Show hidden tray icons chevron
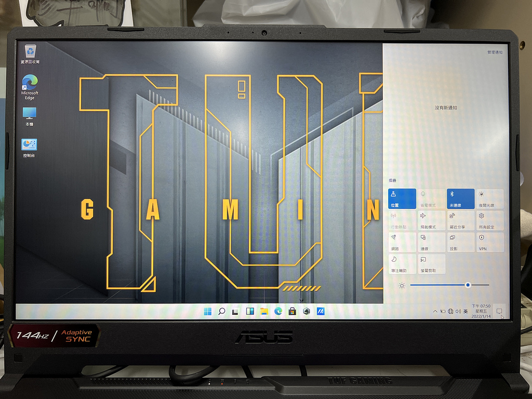532x399 pixels. pyautogui.click(x=435, y=311)
